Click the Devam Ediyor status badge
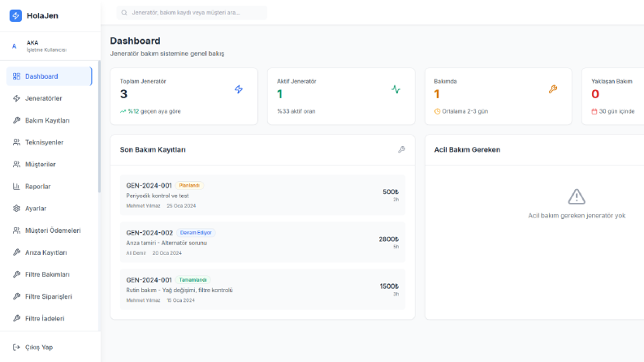This screenshot has width=644, height=362. 196,233
